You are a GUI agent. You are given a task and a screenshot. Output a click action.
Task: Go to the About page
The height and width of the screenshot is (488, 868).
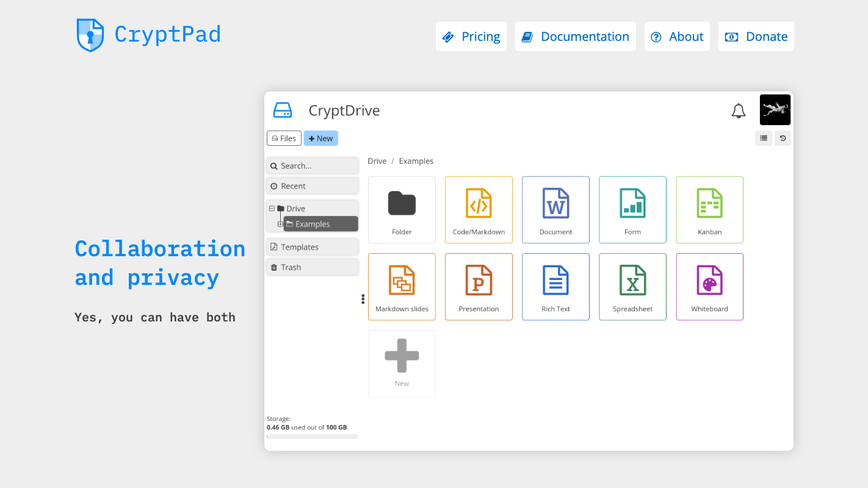[x=677, y=37]
